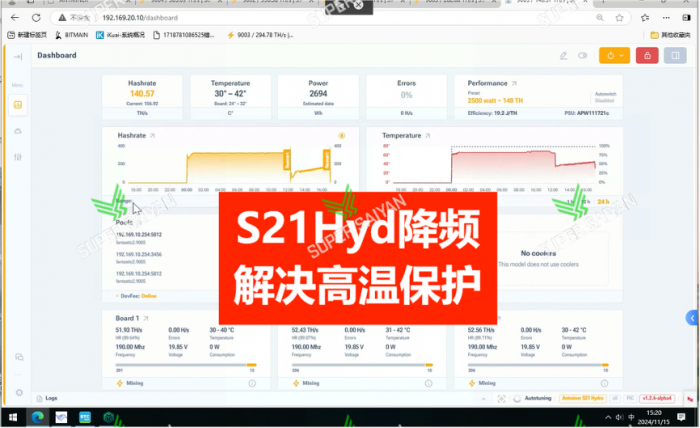
Task: Open the 9003 / 294.78 TH/s bookmark
Action: (260, 35)
